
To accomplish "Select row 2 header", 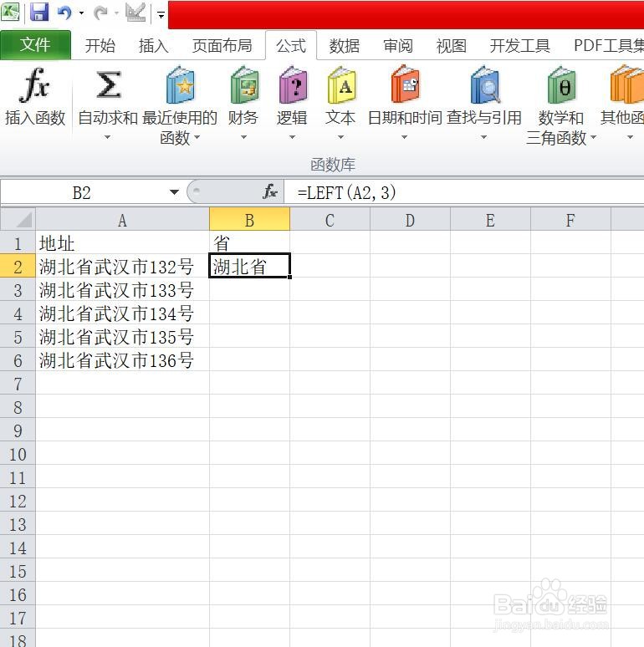I will tap(18, 267).
